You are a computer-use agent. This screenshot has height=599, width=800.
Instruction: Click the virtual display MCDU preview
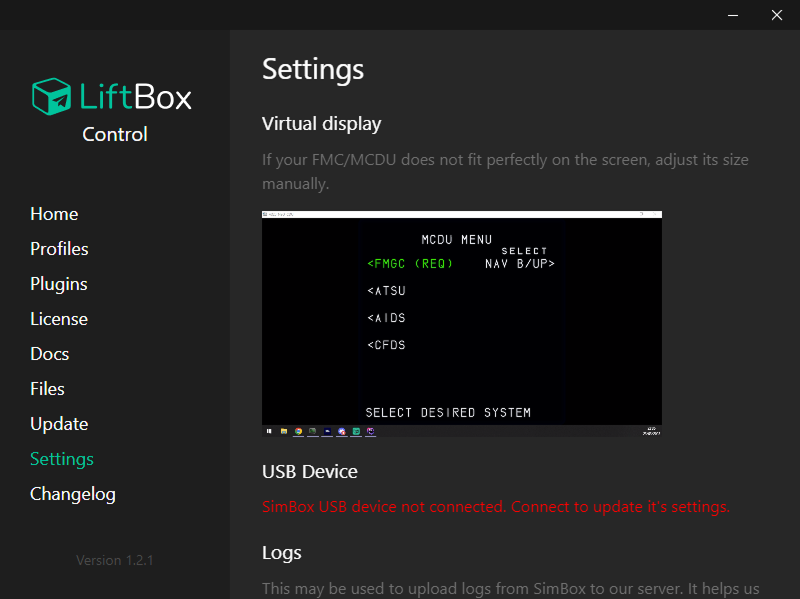(x=462, y=323)
